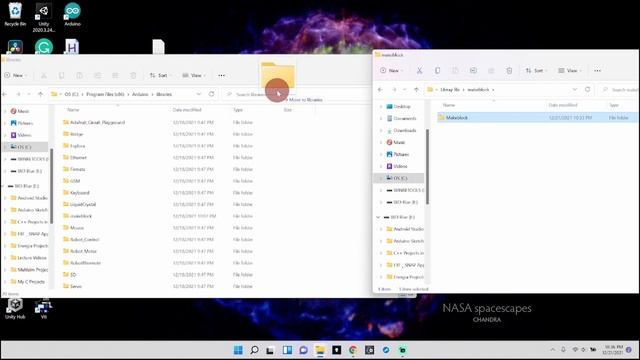Click the Paste icon in the libraries window

click(80, 76)
